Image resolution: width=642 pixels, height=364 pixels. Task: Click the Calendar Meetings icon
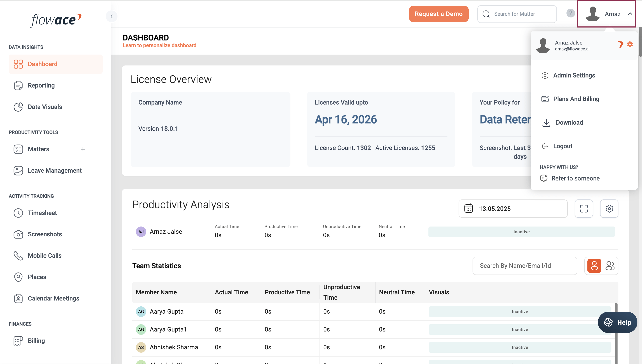pyautogui.click(x=18, y=299)
